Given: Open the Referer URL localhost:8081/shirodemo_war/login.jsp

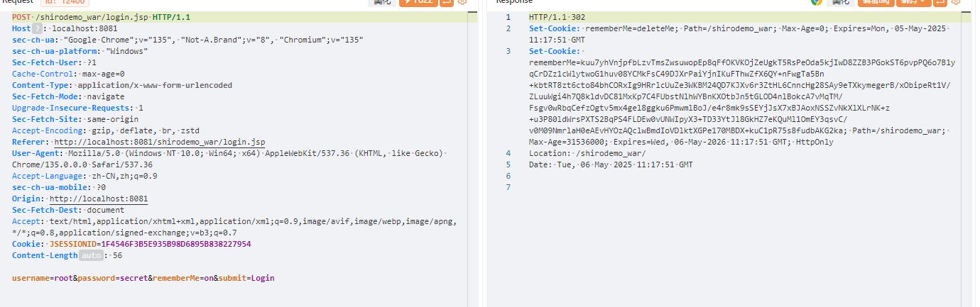Looking at the screenshot, I should pos(160,142).
